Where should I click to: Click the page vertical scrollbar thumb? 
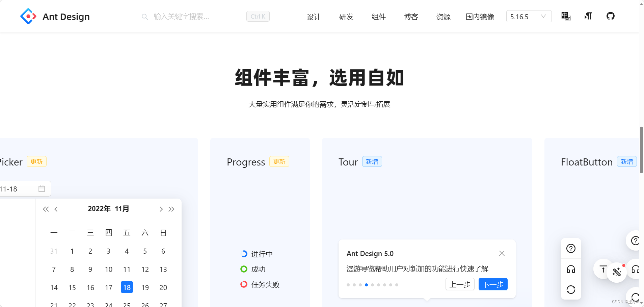(641, 150)
